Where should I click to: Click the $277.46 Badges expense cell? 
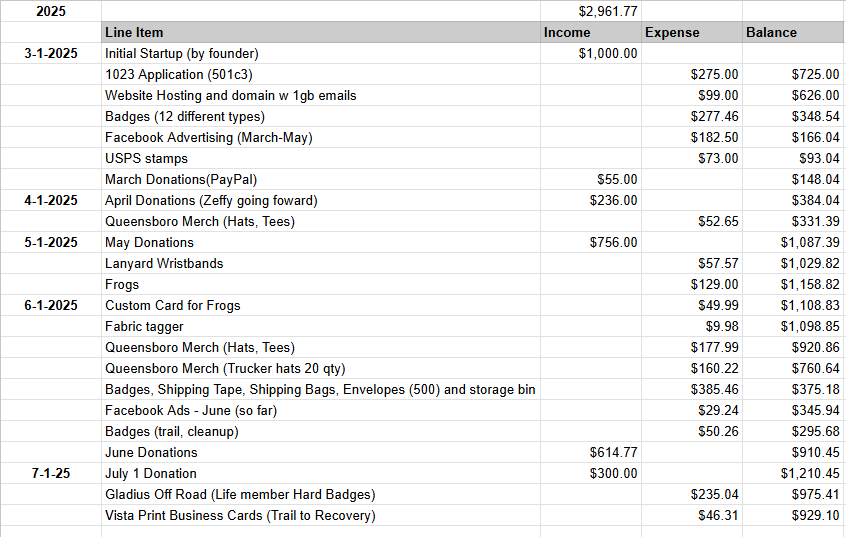(x=692, y=117)
